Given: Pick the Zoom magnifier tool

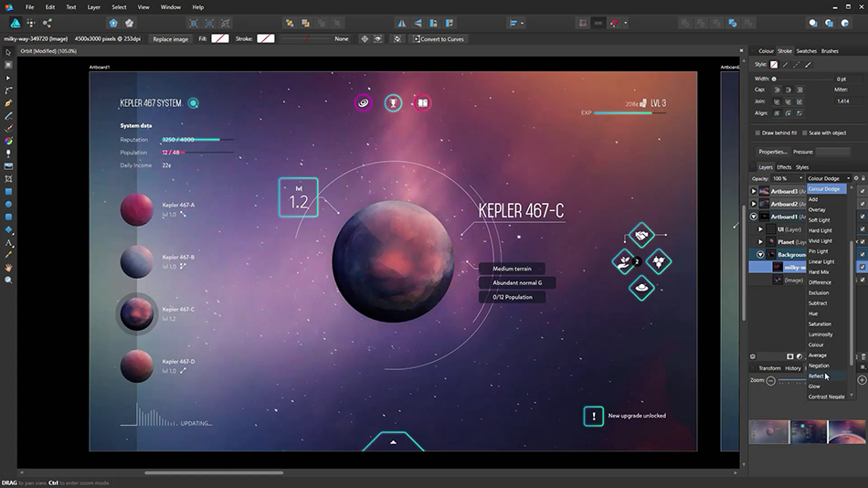Looking at the screenshot, I should [8, 280].
